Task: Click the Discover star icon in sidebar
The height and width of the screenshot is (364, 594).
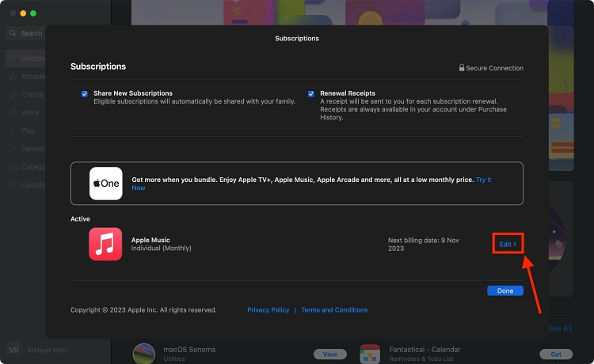Action: pos(13,59)
